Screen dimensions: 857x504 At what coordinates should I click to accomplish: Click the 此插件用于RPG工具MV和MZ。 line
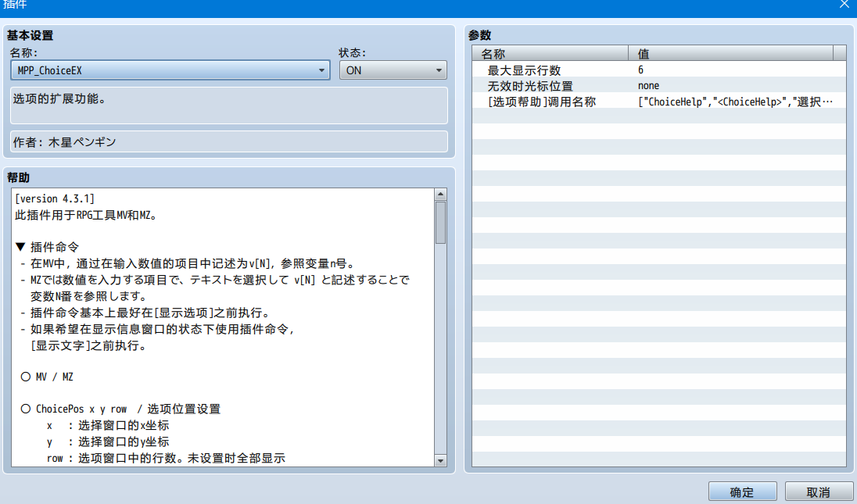(86, 215)
